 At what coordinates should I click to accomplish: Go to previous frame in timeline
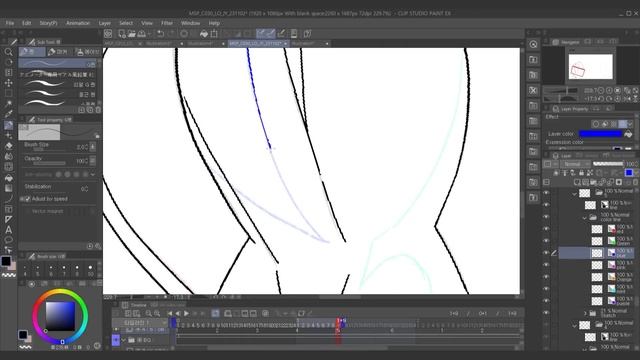point(178,313)
